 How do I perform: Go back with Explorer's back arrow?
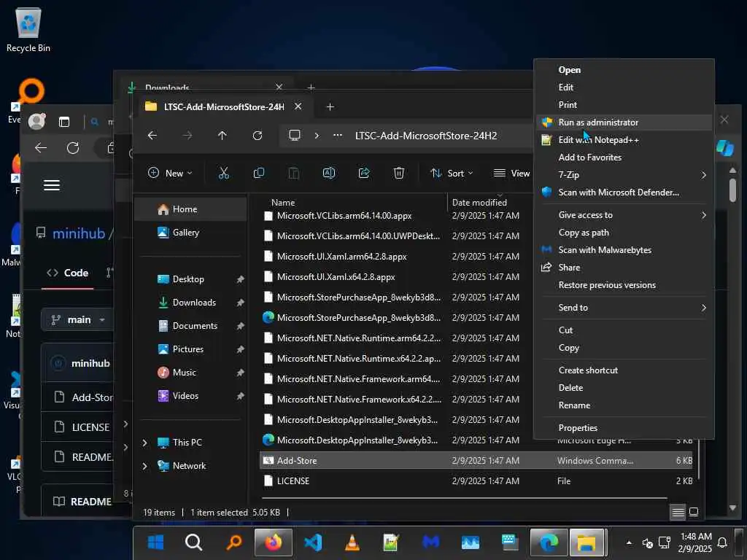(x=152, y=136)
